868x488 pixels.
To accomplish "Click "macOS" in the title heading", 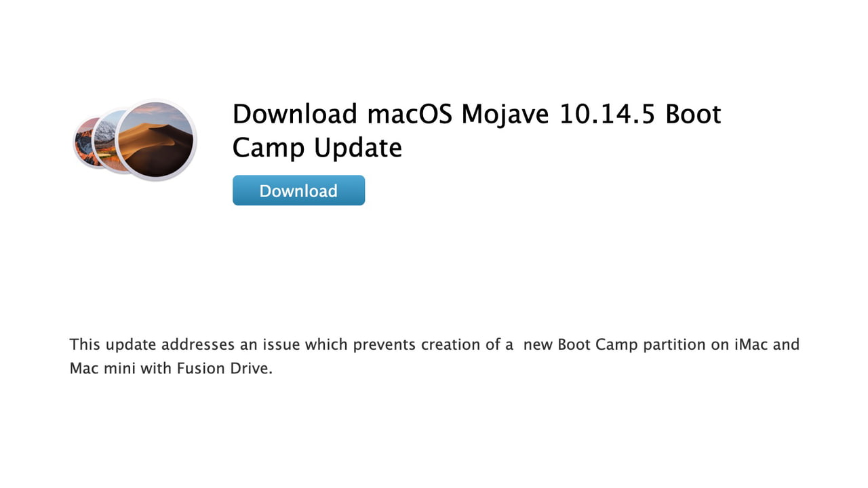I will point(410,114).
